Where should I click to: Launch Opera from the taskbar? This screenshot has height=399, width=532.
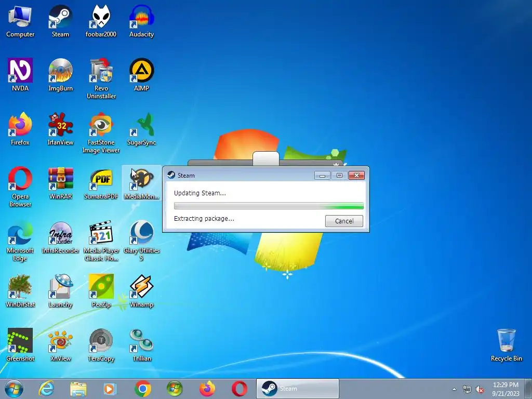pyautogui.click(x=239, y=389)
